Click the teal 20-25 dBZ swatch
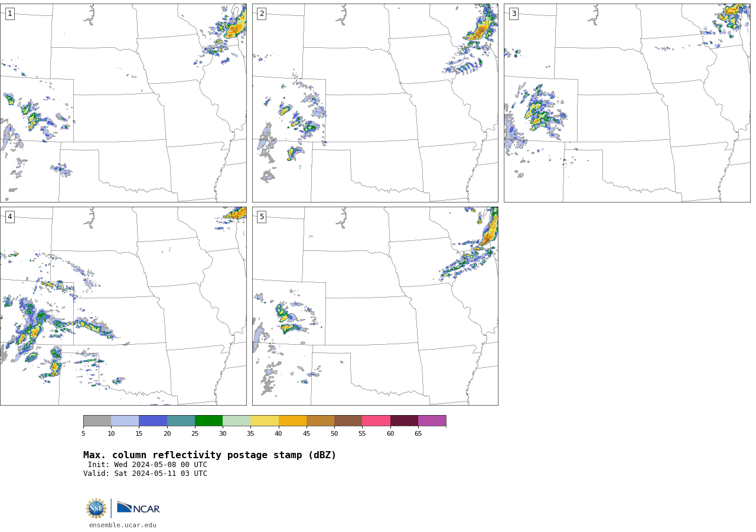 (x=181, y=420)
